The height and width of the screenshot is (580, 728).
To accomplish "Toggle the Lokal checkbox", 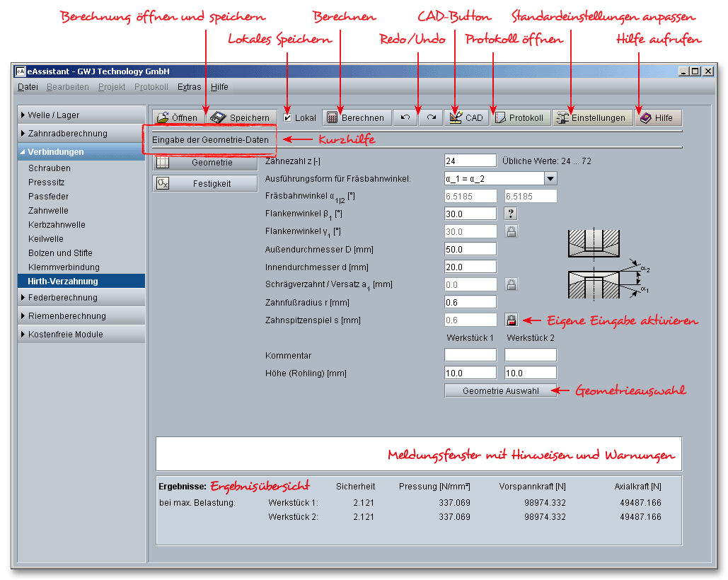I will (x=287, y=118).
